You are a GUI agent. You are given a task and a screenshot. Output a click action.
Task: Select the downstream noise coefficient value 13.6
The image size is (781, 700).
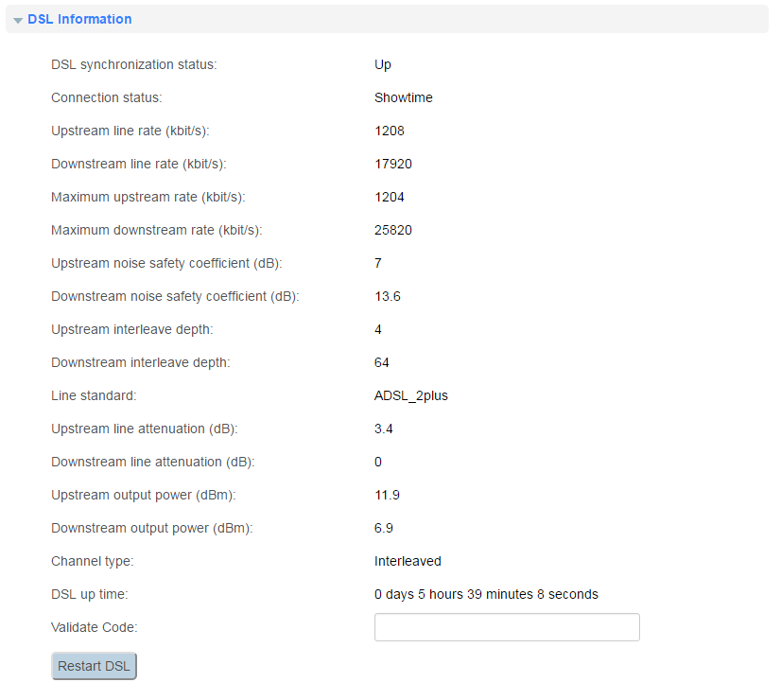click(387, 296)
